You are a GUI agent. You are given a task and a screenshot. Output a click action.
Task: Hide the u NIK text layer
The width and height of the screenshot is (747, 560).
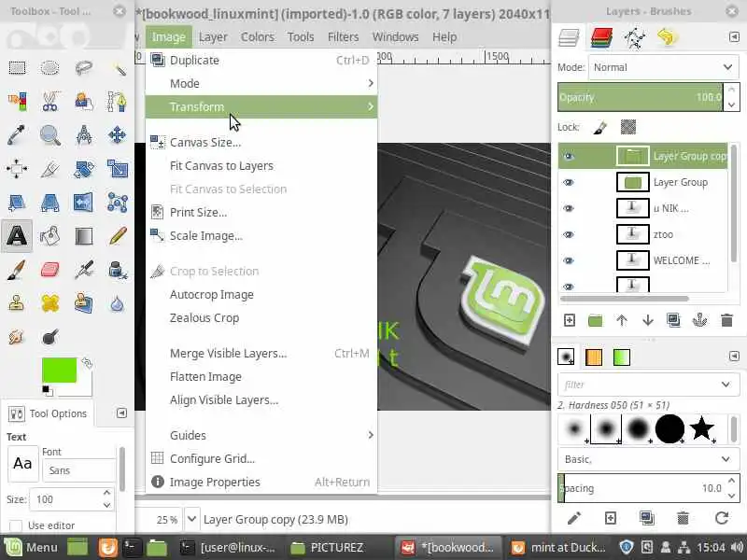click(569, 208)
